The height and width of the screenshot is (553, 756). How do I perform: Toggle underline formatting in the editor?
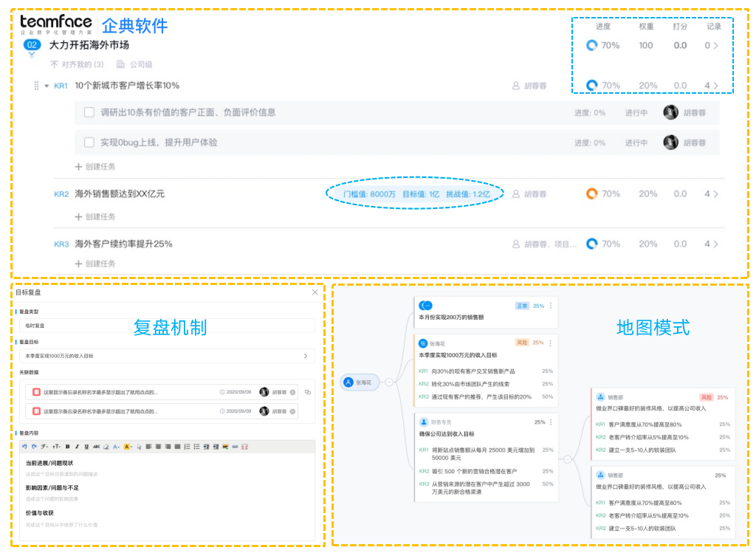point(86,447)
